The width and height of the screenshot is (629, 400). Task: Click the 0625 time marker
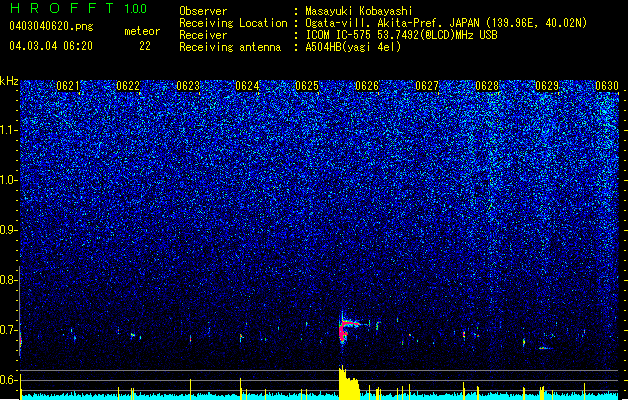(x=307, y=86)
